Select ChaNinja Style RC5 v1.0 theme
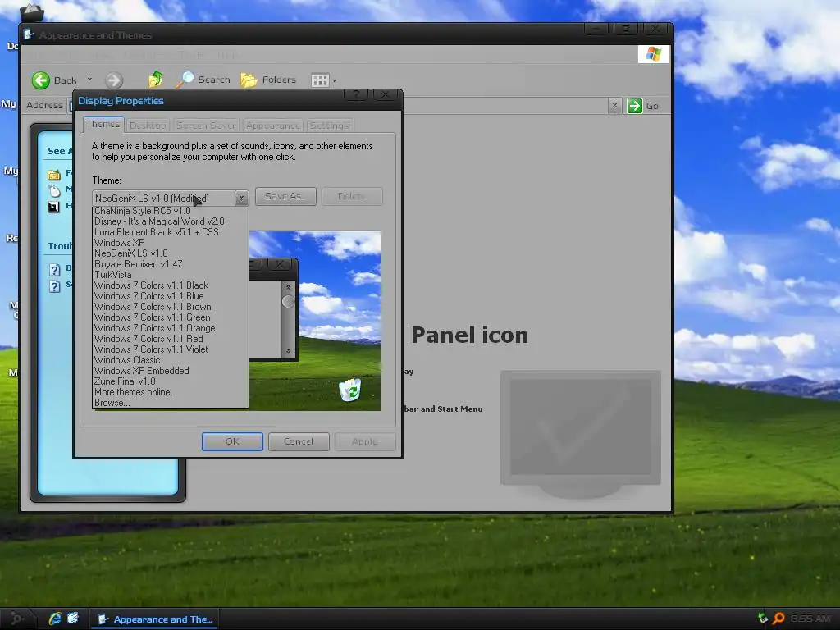Viewport: 840px width, 630px height. click(171, 211)
